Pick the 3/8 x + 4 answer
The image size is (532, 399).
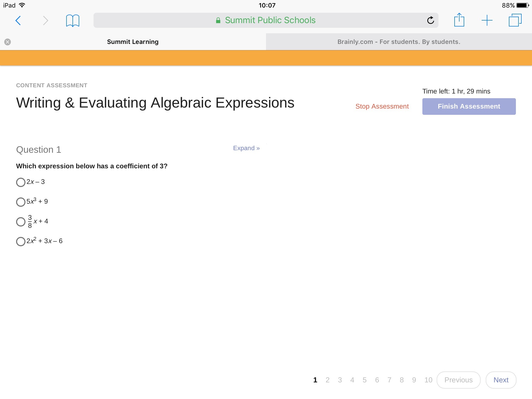pos(21,222)
